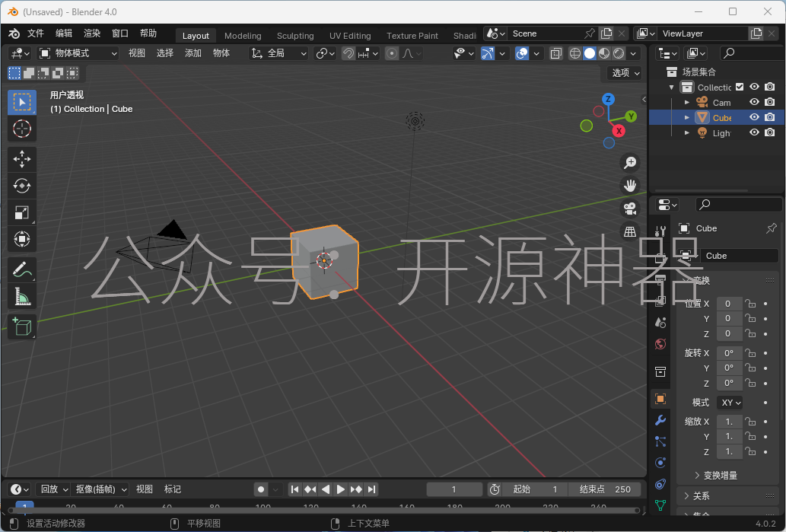
Task: Open the 选项 options dropdown
Action: pos(625,73)
